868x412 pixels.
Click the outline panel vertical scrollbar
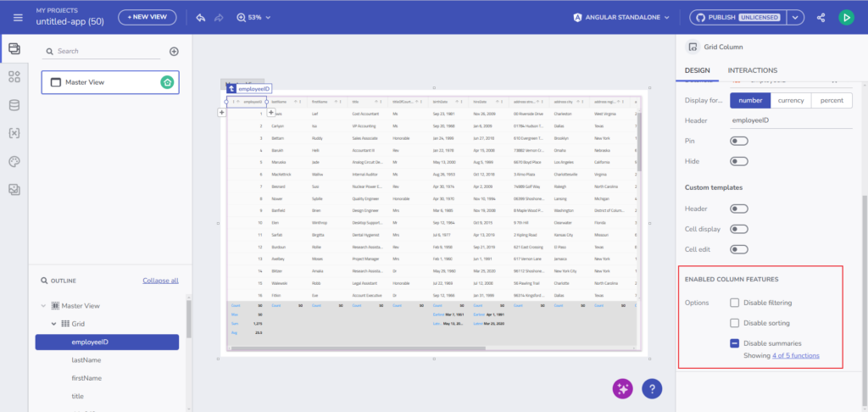[x=189, y=319]
